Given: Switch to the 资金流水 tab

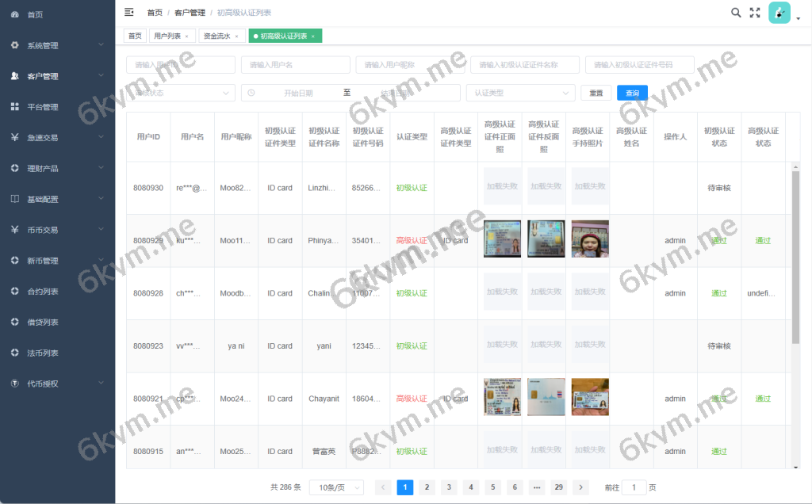Looking at the screenshot, I should pyautogui.click(x=218, y=35).
